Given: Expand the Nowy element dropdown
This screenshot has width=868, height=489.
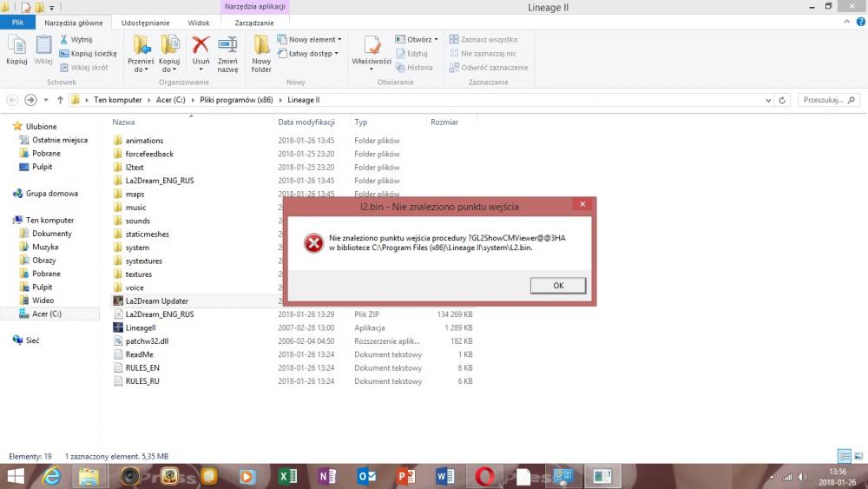Looking at the screenshot, I should (x=309, y=39).
